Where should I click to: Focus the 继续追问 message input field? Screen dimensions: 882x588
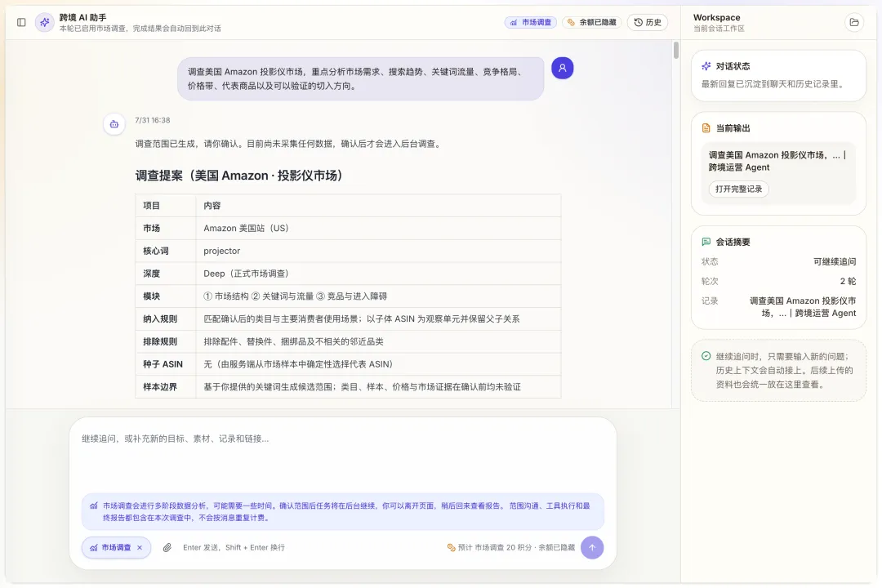click(342, 456)
